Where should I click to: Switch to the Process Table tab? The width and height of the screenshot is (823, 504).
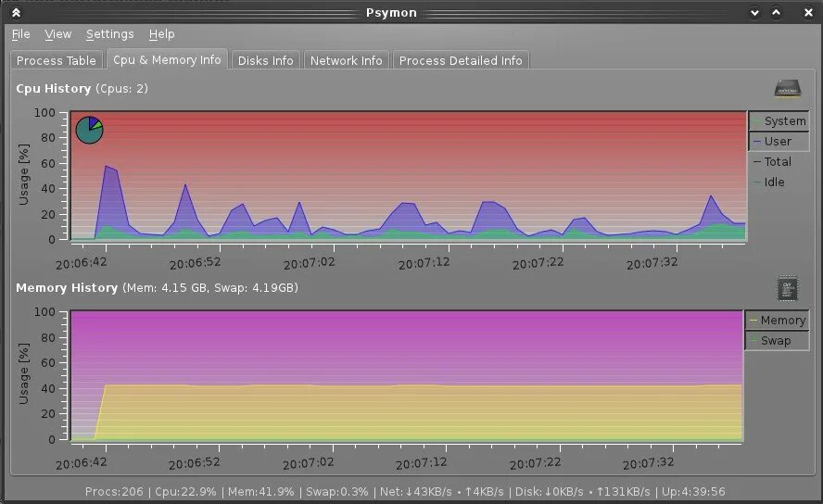pos(57,60)
